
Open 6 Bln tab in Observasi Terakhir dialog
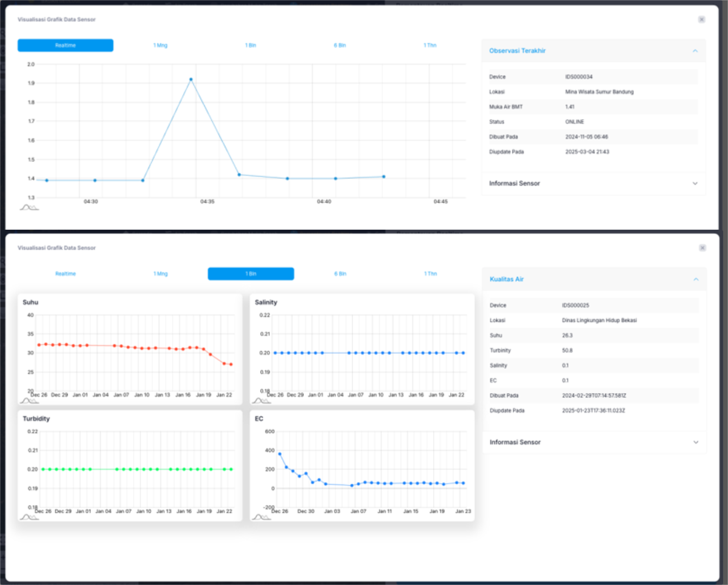tap(340, 45)
